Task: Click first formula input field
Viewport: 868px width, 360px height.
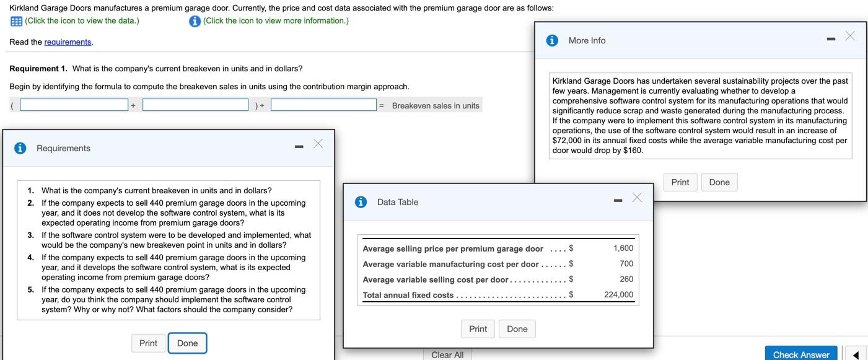Action: [x=74, y=105]
